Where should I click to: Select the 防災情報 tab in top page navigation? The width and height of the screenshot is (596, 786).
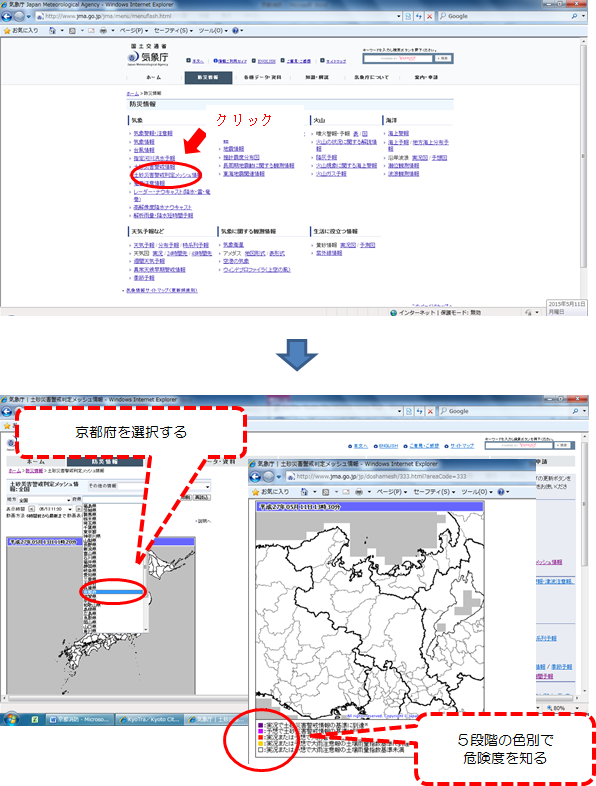pyautogui.click(x=208, y=78)
